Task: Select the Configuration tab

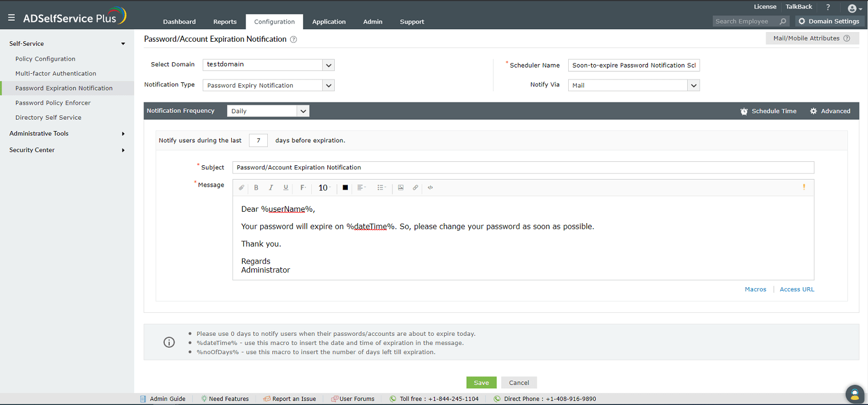Action: [x=275, y=22]
